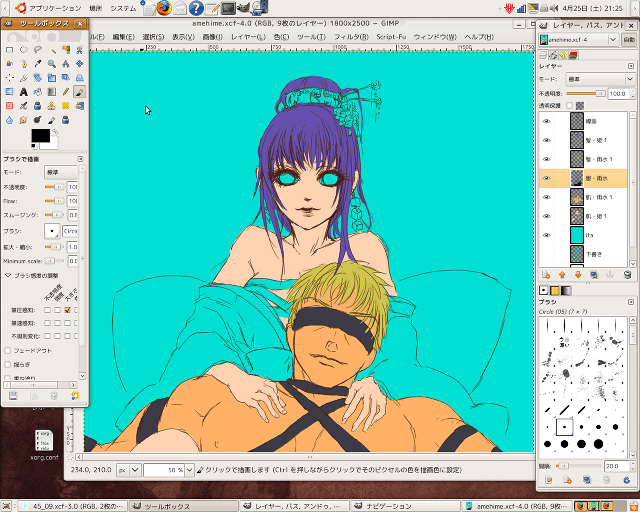Select the Dodge/Burn tool
Screen dimensions: 640x512
pyautogui.click(x=38, y=120)
